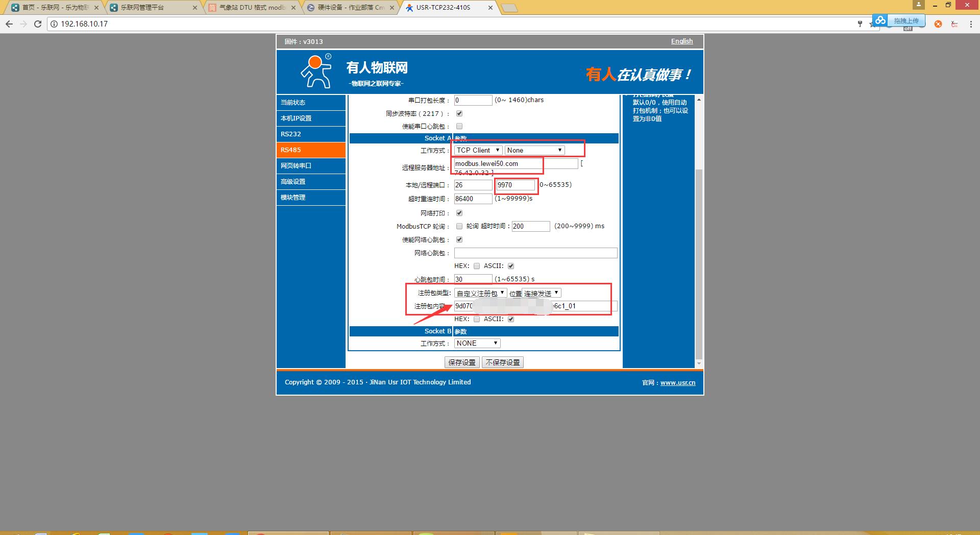Click the remote server address field
This screenshot has height=535, width=980.
click(516, 163)
